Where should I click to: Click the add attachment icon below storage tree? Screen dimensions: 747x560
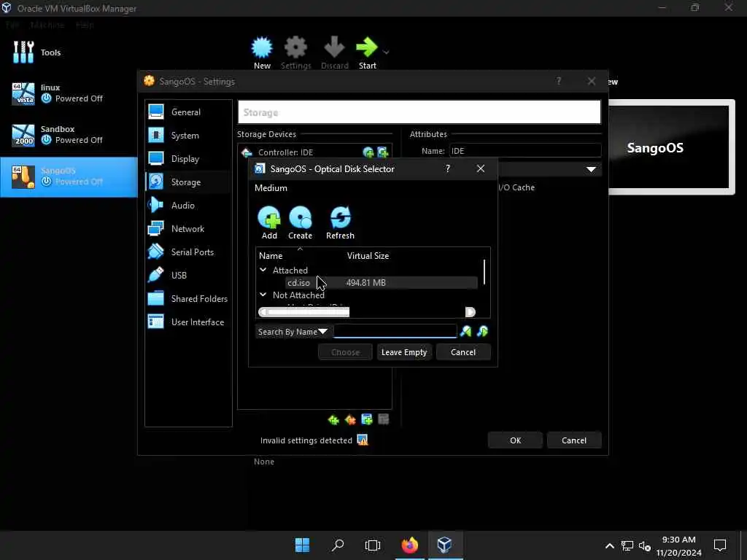coord(367,419)
